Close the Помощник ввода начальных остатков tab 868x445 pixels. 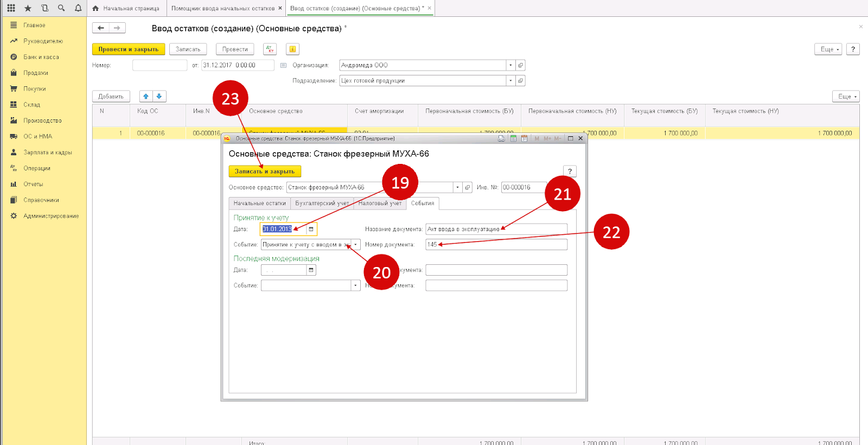click(x=280, y=8)
